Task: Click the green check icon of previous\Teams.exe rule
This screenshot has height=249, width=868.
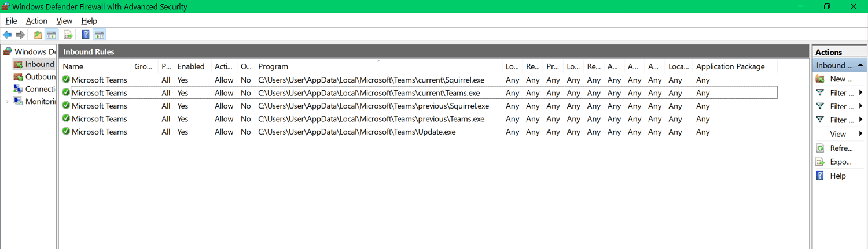Action: (x=66, y=118)
